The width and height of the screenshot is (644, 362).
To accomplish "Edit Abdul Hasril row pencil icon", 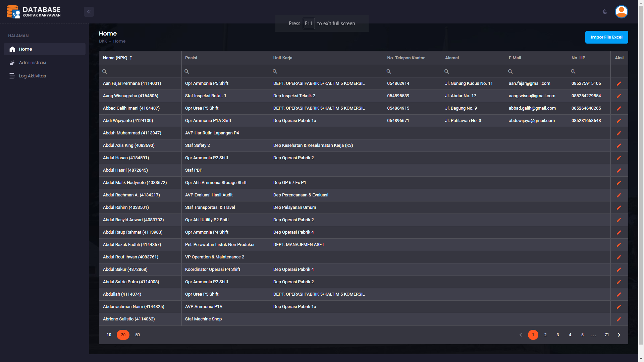I will coord(619,171).
